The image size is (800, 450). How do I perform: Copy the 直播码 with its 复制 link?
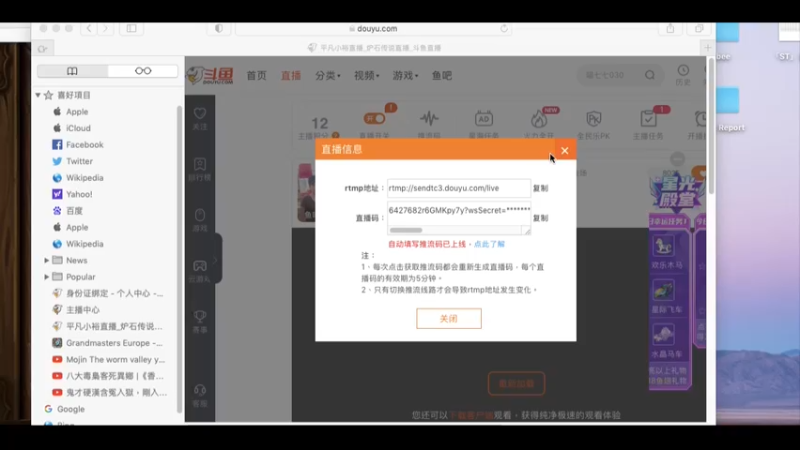coord(540,218)
